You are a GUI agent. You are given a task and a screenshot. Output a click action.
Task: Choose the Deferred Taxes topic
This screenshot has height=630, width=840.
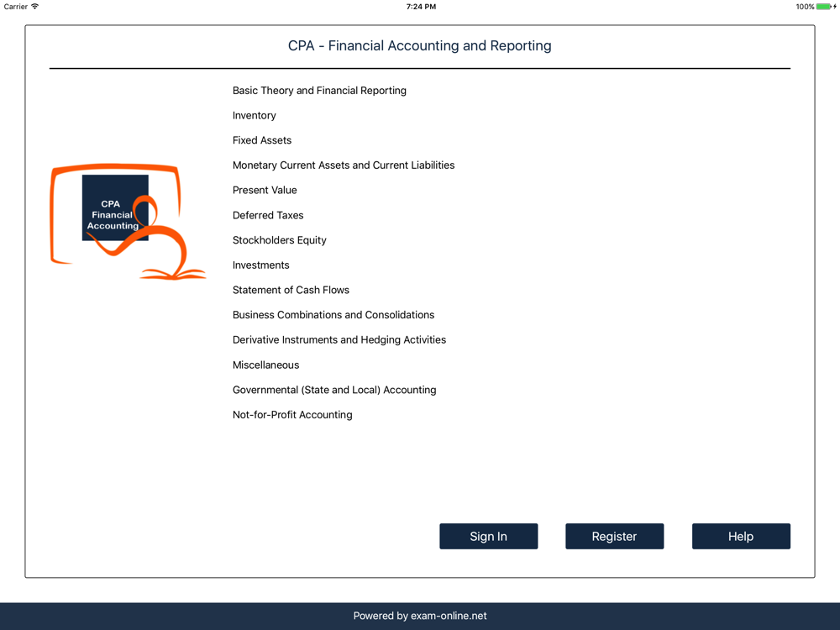coord(268,215)
